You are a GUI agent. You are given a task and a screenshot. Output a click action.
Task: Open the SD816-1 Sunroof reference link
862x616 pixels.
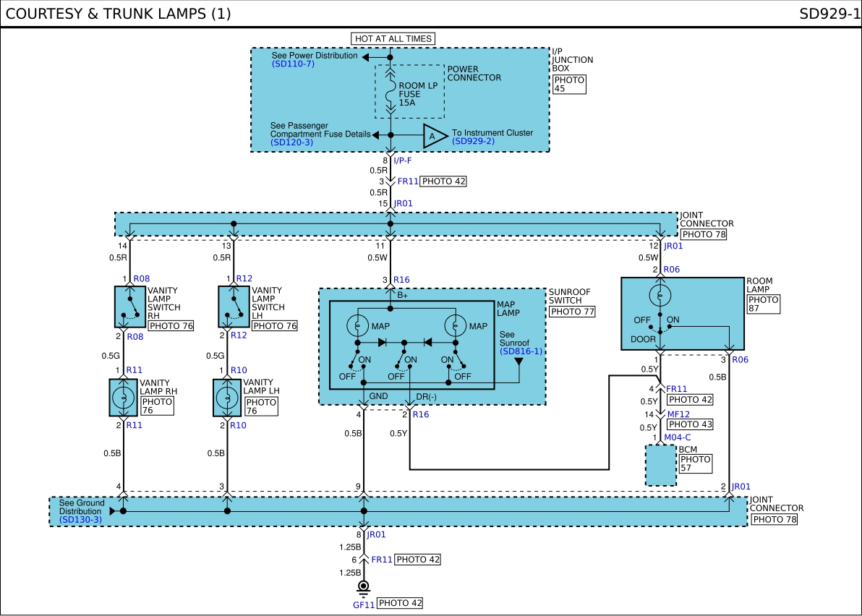(x=521, y=351)
